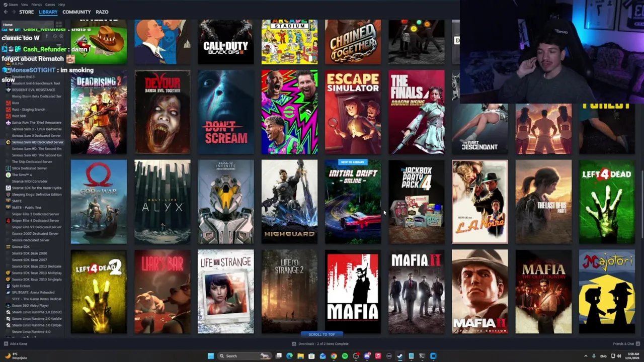Open the Devour game cover

click(x=162, y=112)
